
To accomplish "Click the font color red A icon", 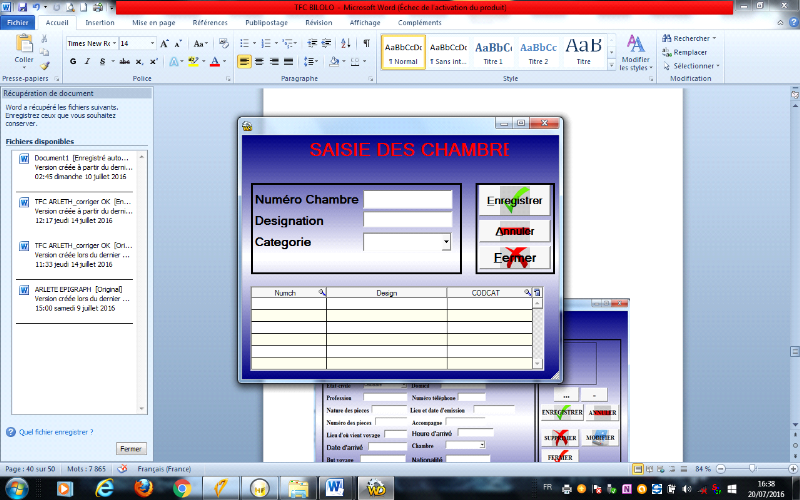I will pos(215,62).
